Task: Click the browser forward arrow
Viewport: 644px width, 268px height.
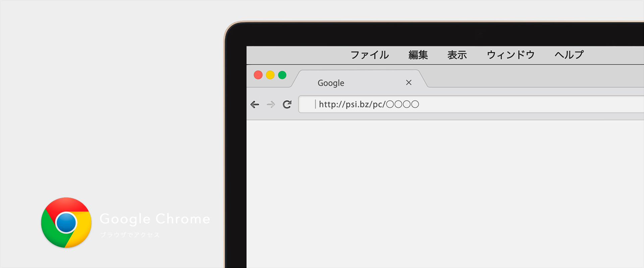Action: pyautogui.click(x=271, y=105)
